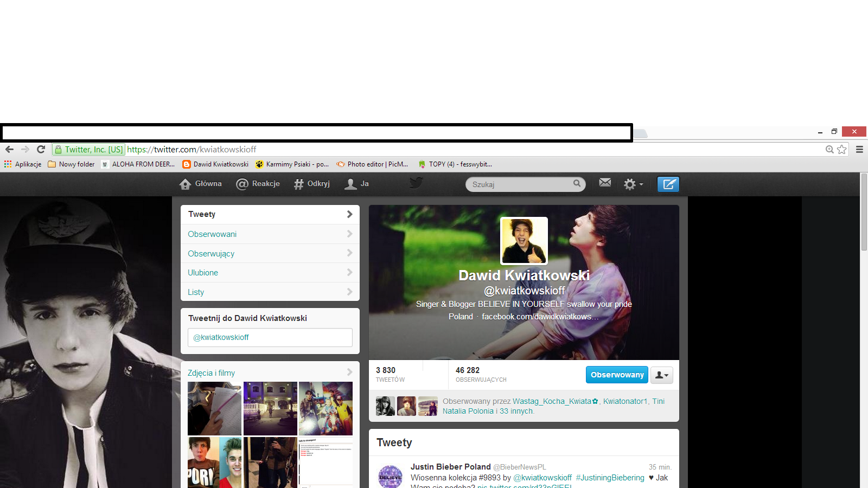The height and width of the screenshot is (488, 868).
Task: Click the Twitter, Inc. [US] security badge
Action: tap(89, 150)
